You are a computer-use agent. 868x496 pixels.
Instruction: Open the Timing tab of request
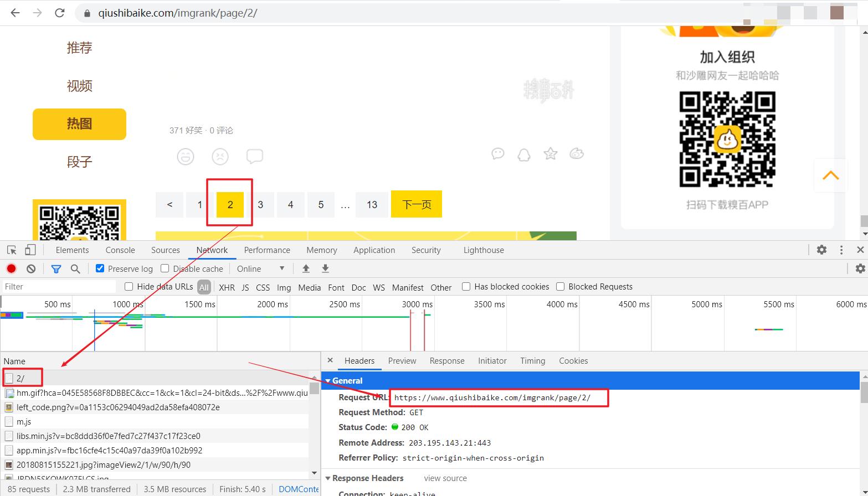(533, 361)
